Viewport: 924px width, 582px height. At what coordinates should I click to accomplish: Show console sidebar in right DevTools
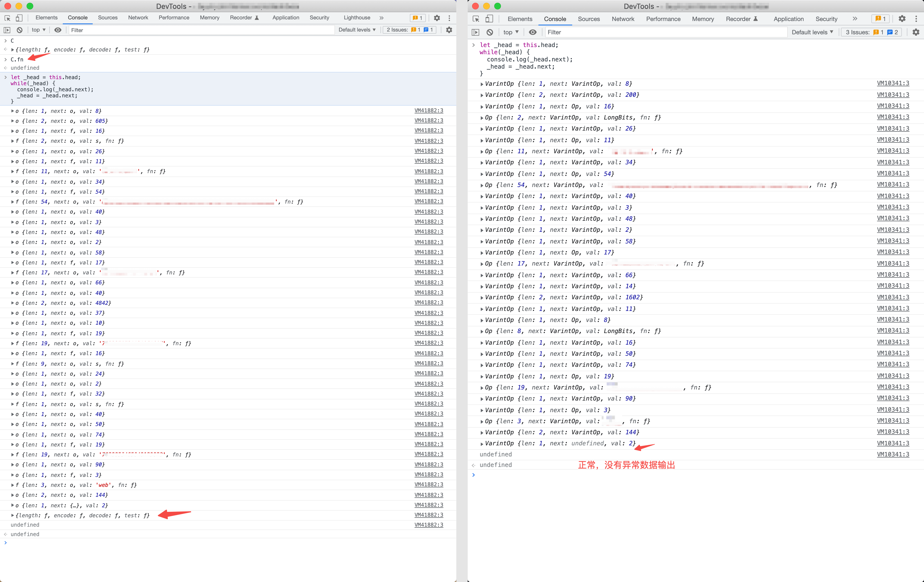coord(475,32)
